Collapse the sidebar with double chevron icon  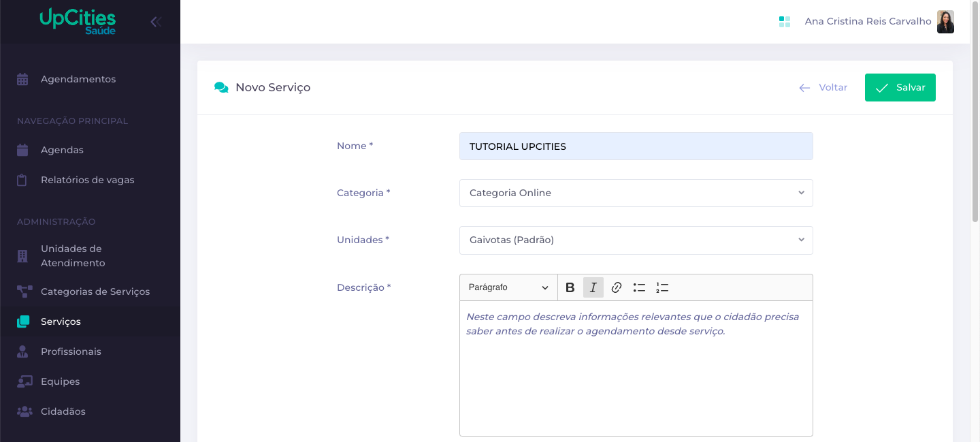pyautogui.click(x=156, y=22)
